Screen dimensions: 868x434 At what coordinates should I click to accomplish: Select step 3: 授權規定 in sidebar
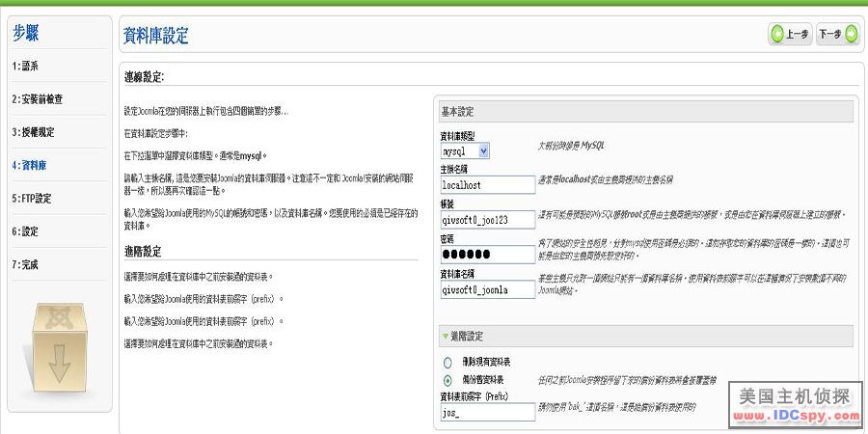[x=33, y=132]
